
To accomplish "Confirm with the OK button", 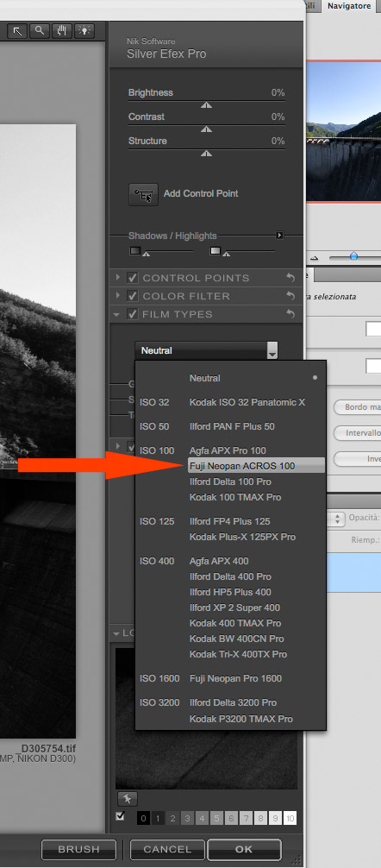I will [244, 849].
